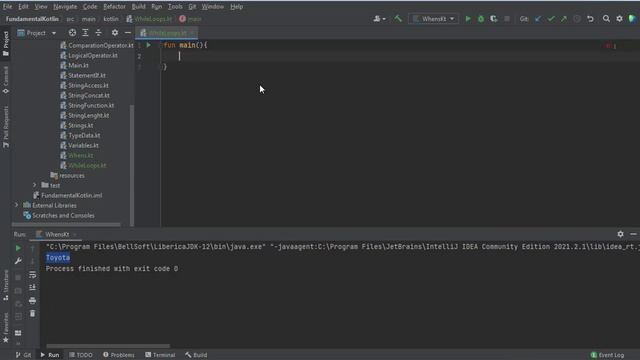The width and height of the screenshot is (640, 360).
Task: Expand all items in Project panel
Action: point(85,33)
